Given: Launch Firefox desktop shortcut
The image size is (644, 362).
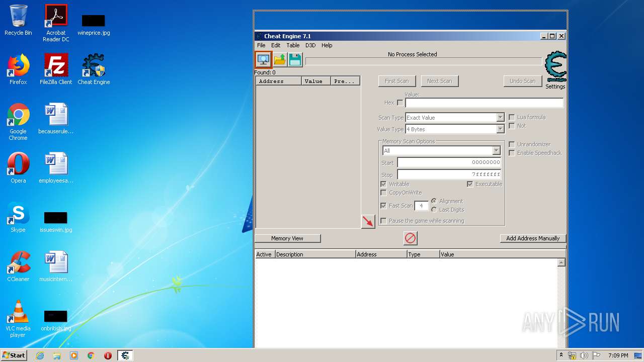Looking at the screenshot, I should [18, 69].
